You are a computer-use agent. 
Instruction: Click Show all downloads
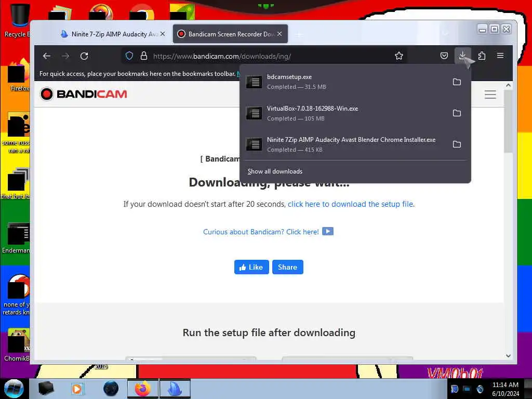click(275, 171)
